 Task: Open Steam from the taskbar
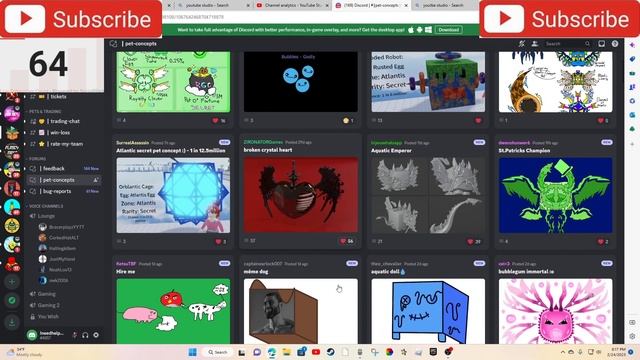[331, 352]
